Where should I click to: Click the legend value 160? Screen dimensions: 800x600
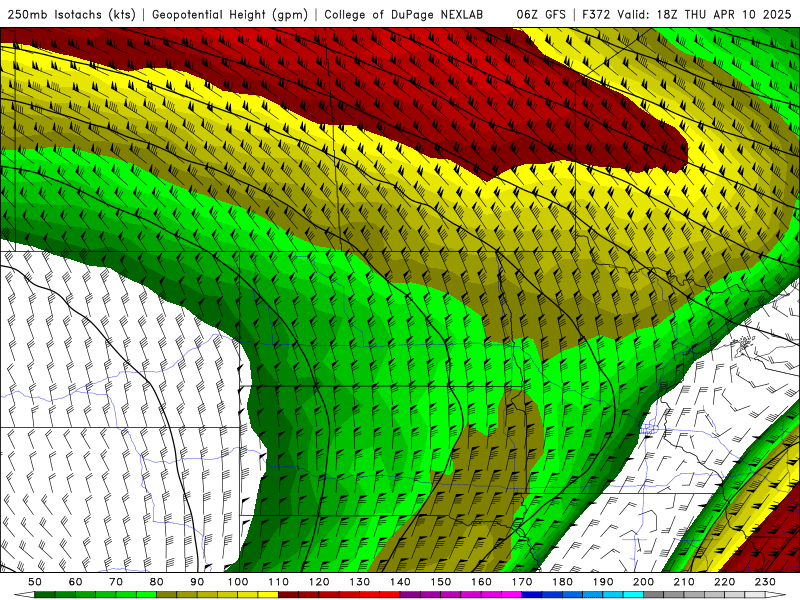pos(481,582)
